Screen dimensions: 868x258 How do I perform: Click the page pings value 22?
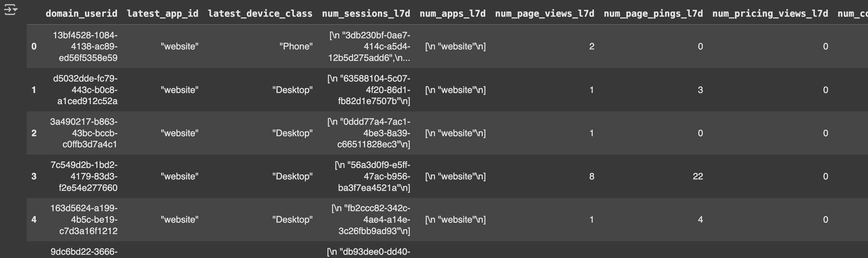[x=698, y=176]
